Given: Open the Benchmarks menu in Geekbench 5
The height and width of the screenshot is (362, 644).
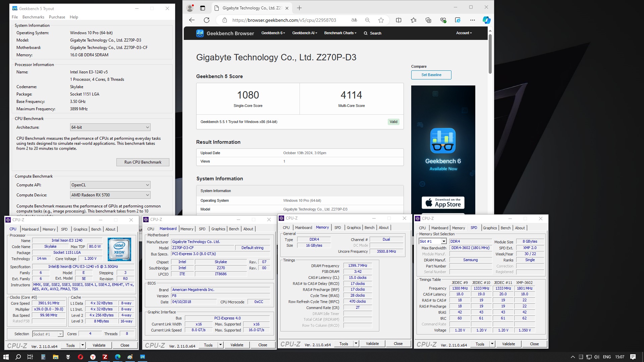Looking at the screenshot, I should [33, 17].
